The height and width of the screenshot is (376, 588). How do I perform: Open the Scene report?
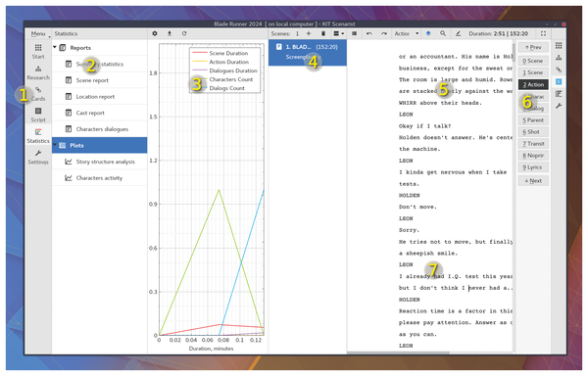tap(99, 80)
